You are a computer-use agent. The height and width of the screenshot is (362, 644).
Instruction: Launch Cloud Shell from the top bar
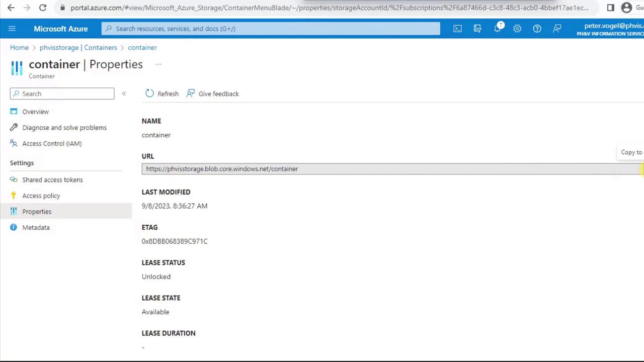[457, 29]
